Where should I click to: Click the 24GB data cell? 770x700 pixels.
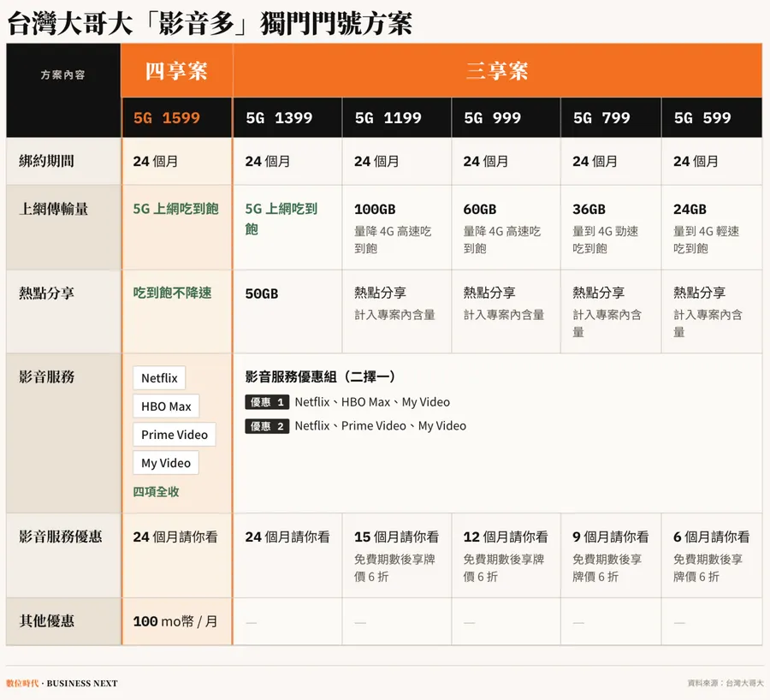tap(712, 228)
